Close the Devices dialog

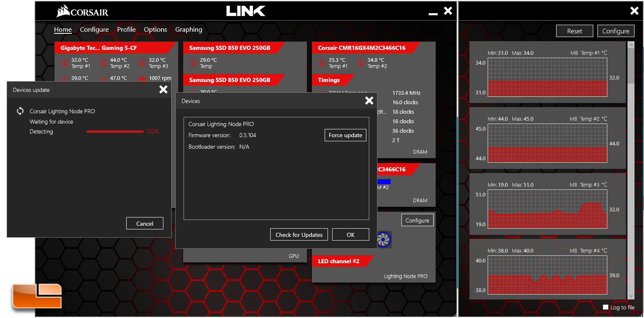[369, 101]
